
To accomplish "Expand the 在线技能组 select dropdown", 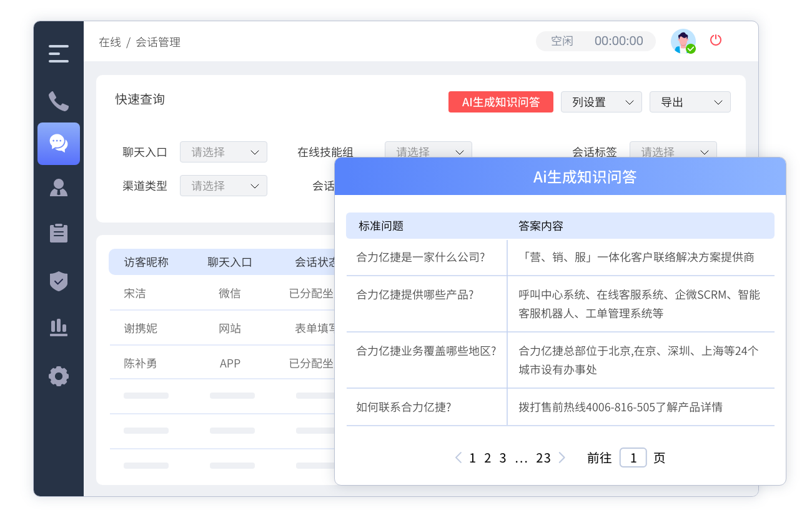I will 428,151.
